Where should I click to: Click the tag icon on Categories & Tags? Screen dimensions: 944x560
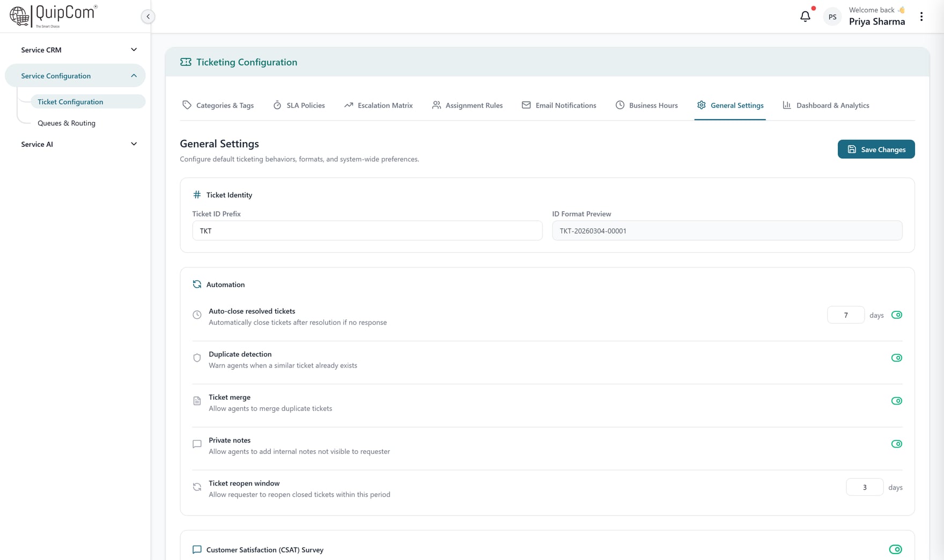(187, 105)
